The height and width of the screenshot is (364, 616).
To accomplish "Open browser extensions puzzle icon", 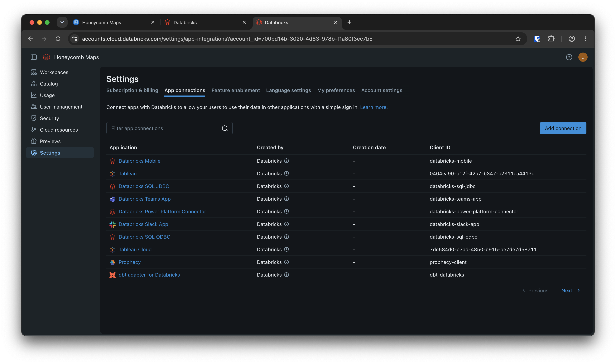I will tap(551, 39).
